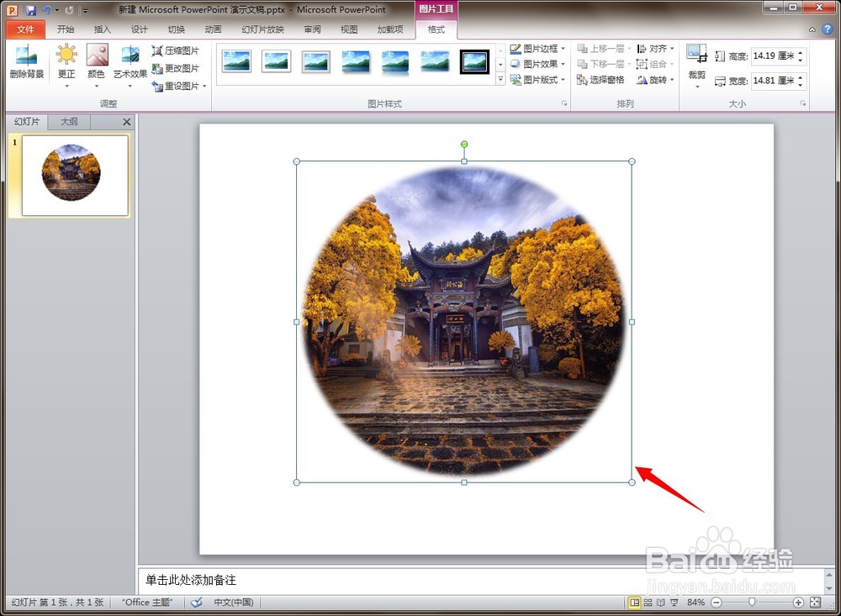The image size is (841, 616).
Task: Open the Help question mark icon
Action: 827,29
